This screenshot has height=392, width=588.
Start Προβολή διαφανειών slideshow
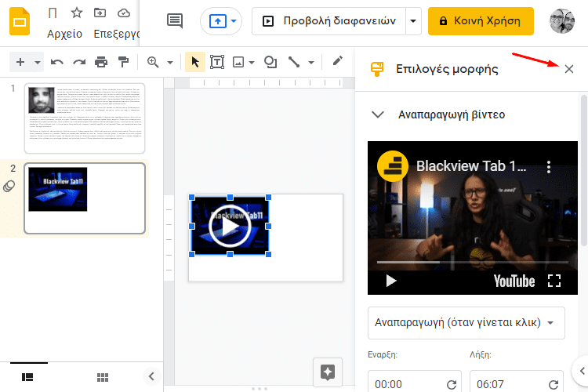[x=328, y=21]
